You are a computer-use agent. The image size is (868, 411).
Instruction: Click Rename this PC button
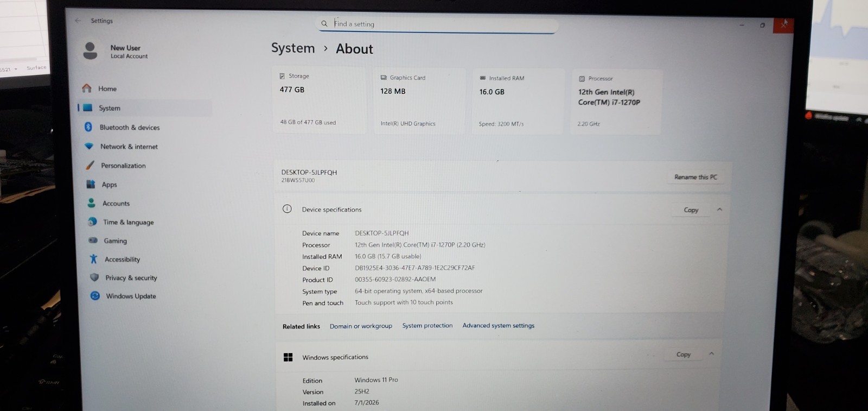(695, 177)
